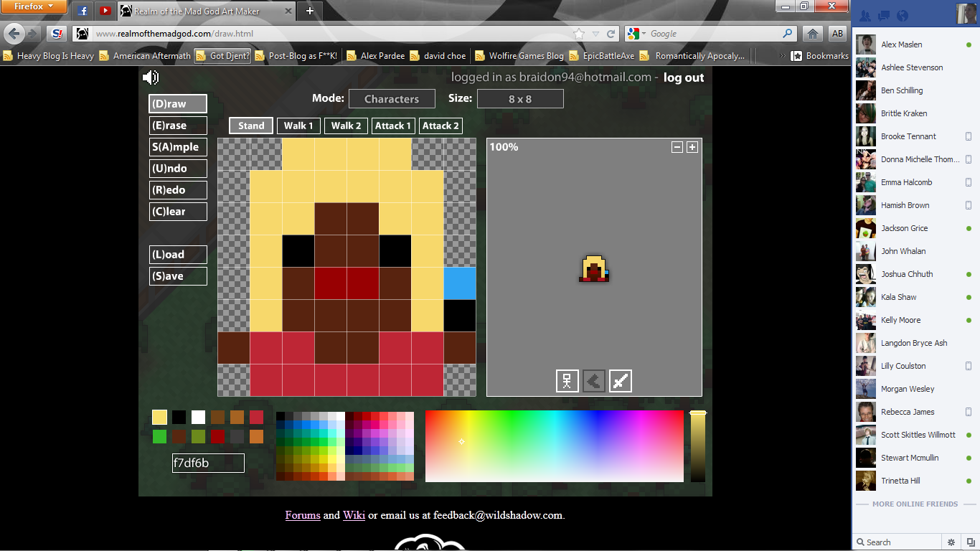Pick the red swatch in recent colors

256,417
